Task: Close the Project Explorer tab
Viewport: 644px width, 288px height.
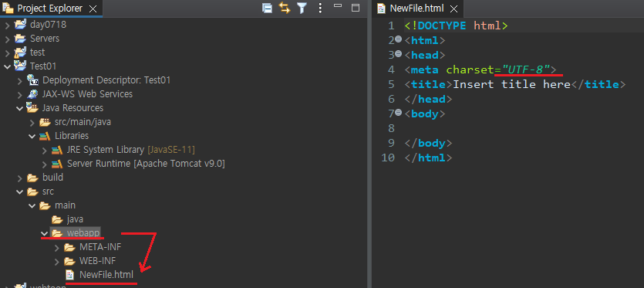Action: pyautogui.click(x=93, y=8)
